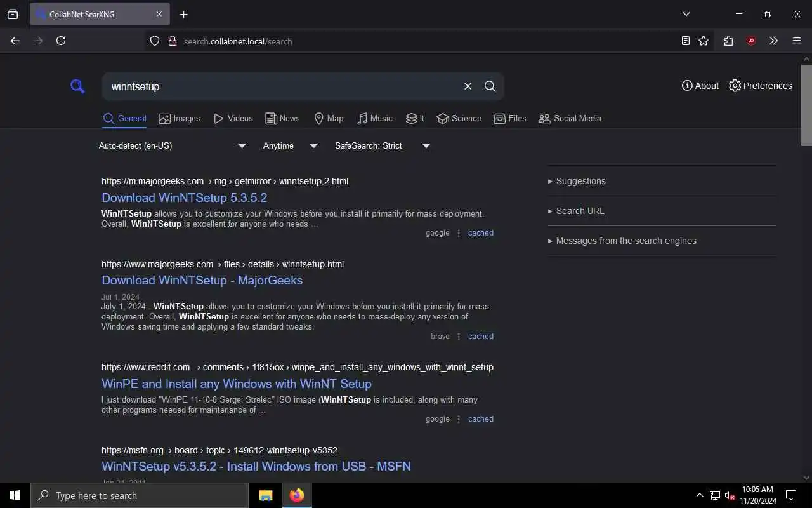Open recent browsing Firefox View icon
This screenshot has height=508, width=812.
click(13, 14)
